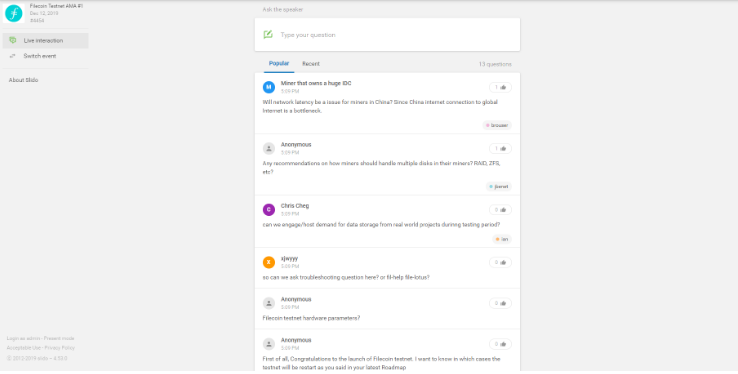Screen dimensions: 738x374
Task: Select the Popular tab
Action: [279, 64]
